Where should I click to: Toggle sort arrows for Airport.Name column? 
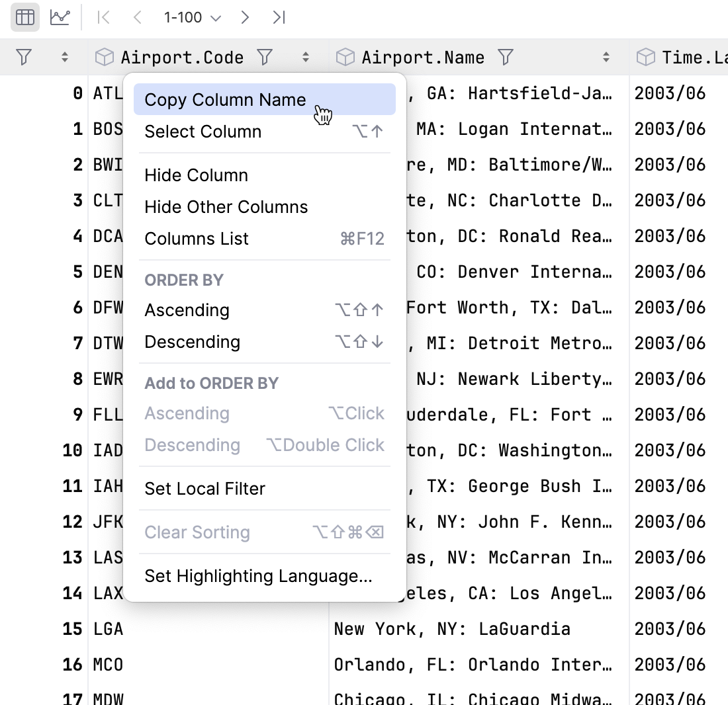click(606, 57)
